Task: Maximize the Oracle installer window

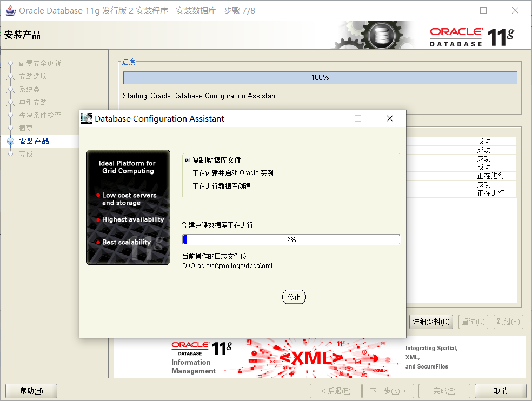Action: (x=483, y=10)
